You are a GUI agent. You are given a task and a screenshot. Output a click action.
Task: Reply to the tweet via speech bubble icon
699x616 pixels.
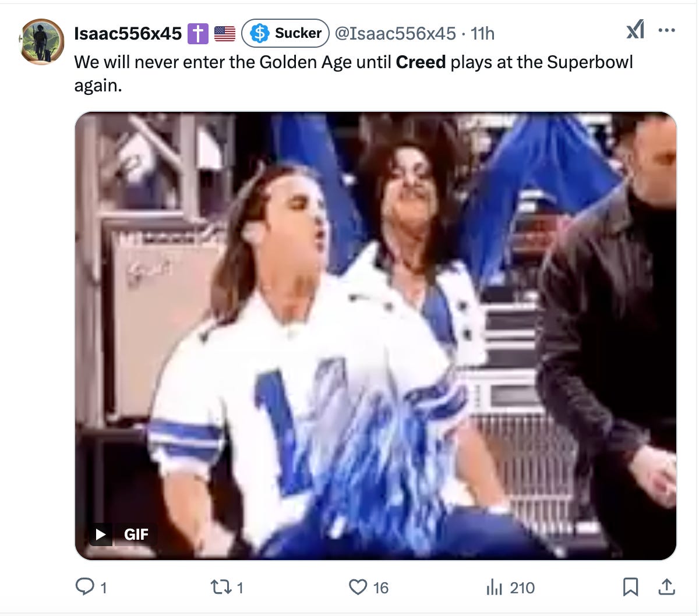pos(85,587)
